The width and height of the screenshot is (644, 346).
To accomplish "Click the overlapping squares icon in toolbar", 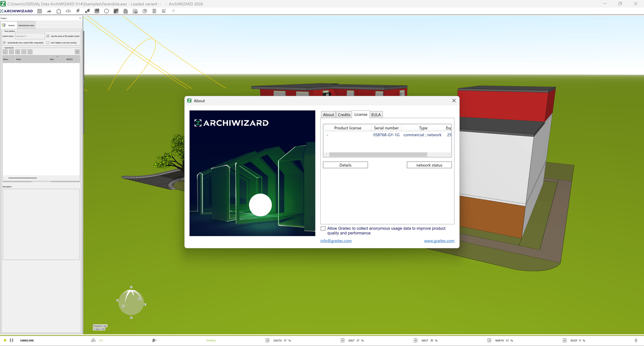I will click(116, 11).
